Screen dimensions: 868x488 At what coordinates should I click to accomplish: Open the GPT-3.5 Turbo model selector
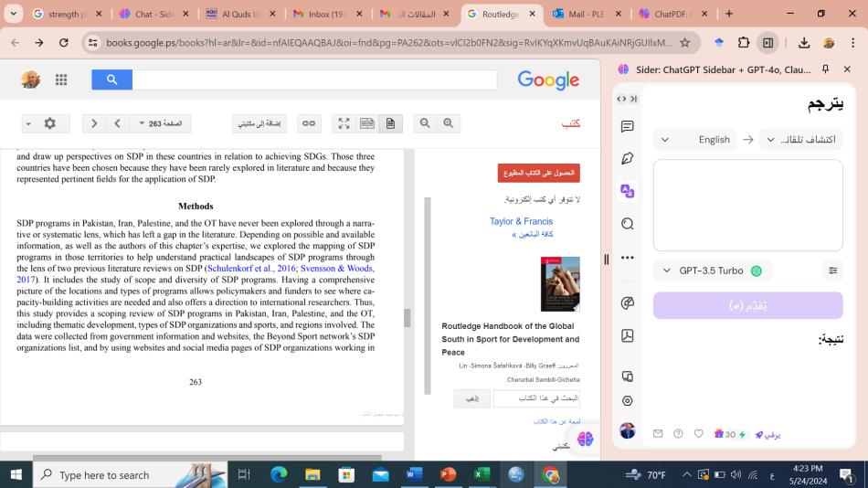point(712,271)
